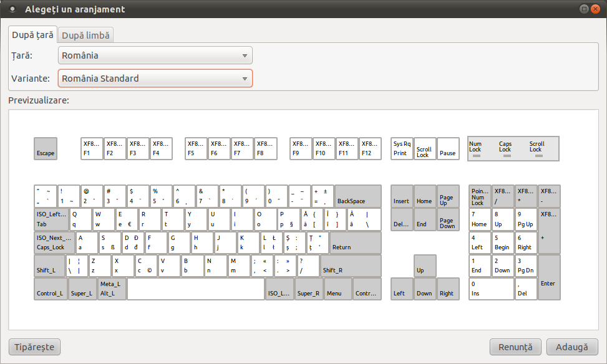607x364 pixels.
Task: Click the Escape key in preview
Action: (46, 148)
